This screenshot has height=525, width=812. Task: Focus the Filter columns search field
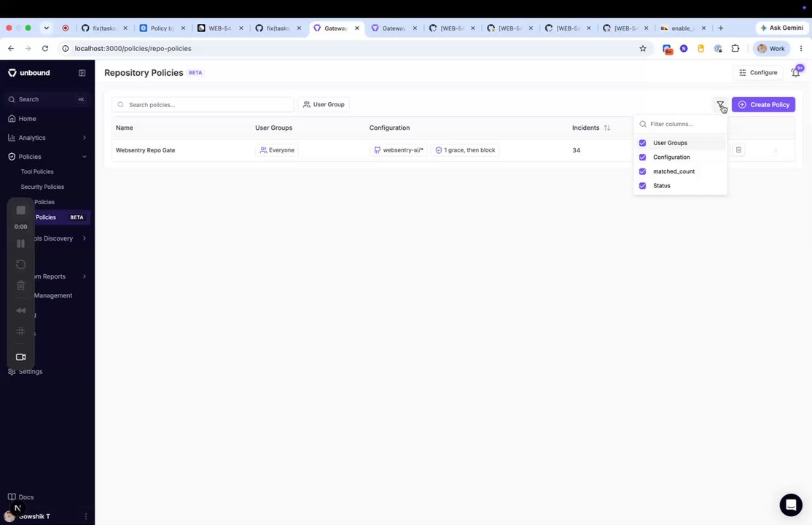pos(681,125)
